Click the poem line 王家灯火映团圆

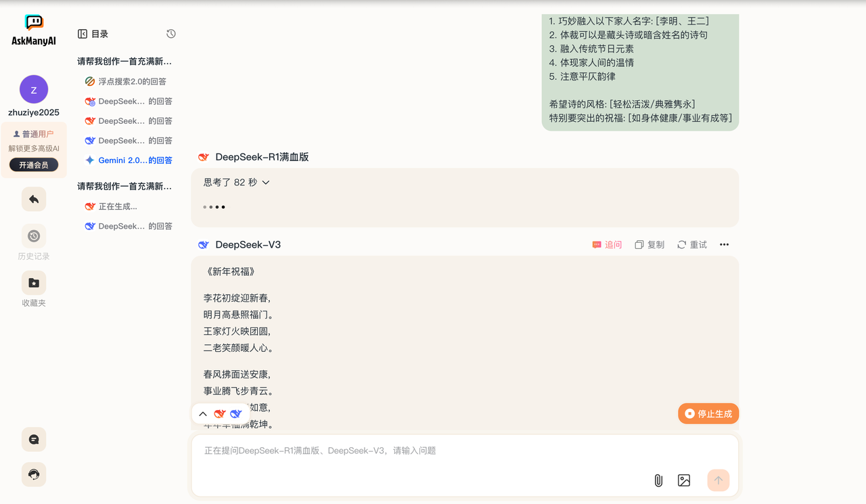pyautogui.click(x=237, y=331)
